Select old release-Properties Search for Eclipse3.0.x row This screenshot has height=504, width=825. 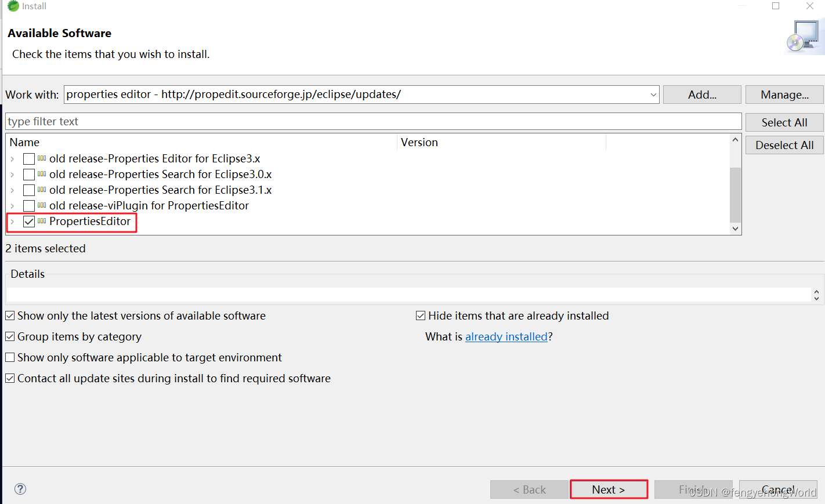pyautogui.click(x=160, y=174)
